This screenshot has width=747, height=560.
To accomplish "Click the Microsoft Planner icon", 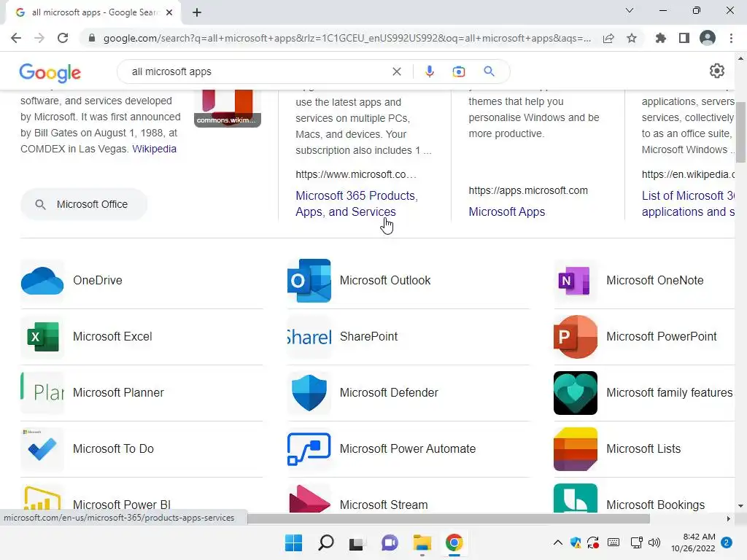I will tap(42, 393).
